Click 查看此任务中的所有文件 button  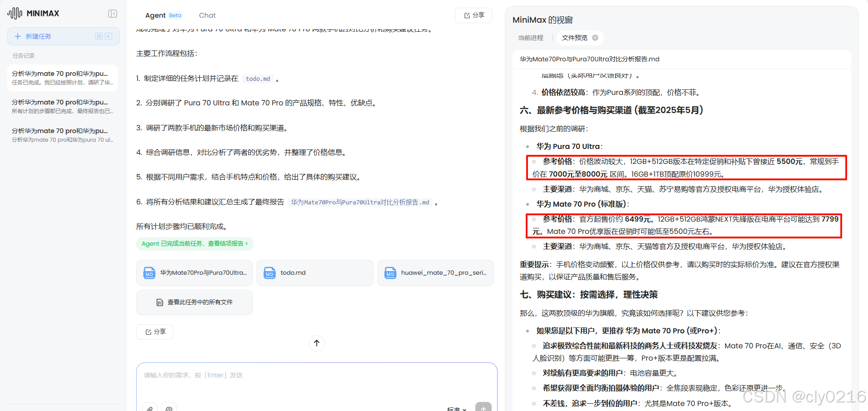(x=194, y=302)
